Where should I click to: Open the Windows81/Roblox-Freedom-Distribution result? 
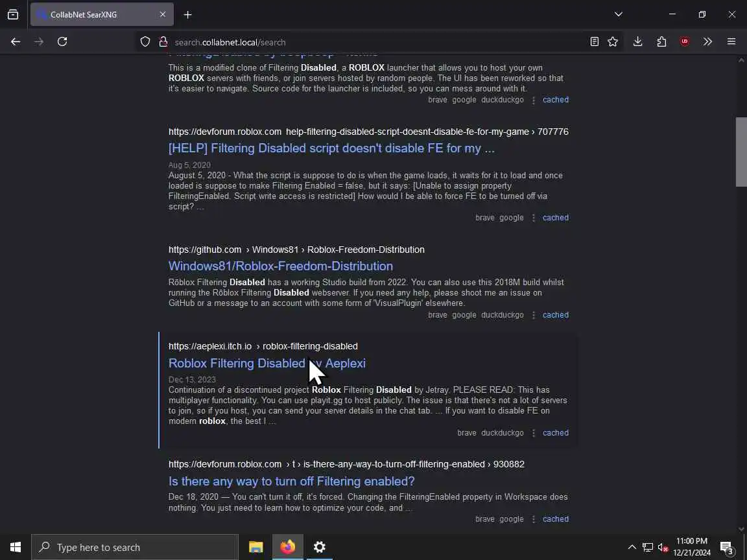281,266
